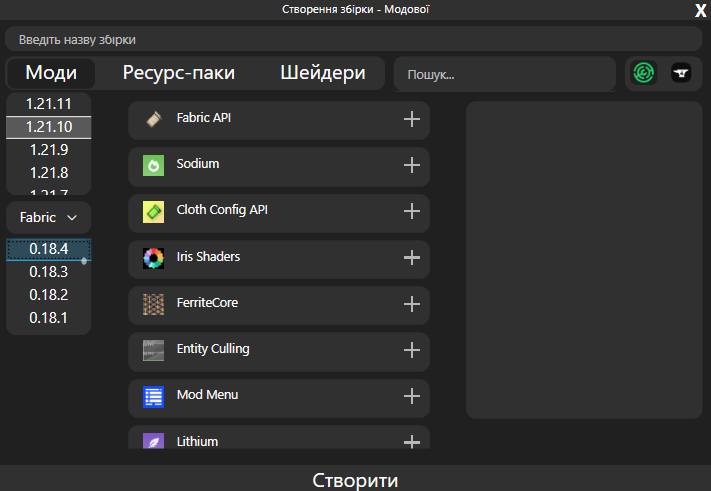Select the Modrinth source icon
The height and width of the screenshot is (491, 711).
coord(645,74)
